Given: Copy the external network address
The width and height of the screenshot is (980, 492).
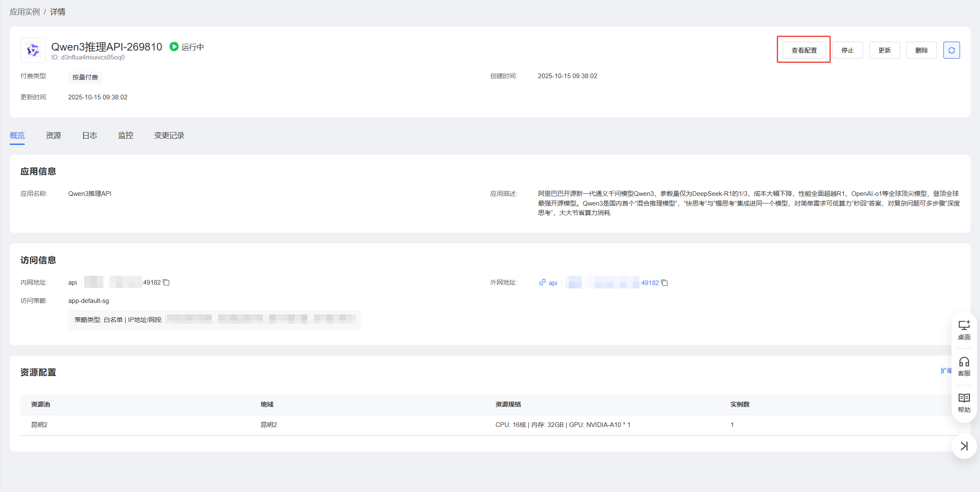Looking at the screenshot, I should click(x=665, y=283).
